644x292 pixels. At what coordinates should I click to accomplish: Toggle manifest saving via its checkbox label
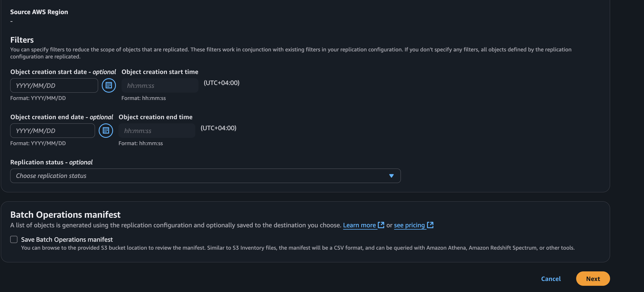coord(67,239)
